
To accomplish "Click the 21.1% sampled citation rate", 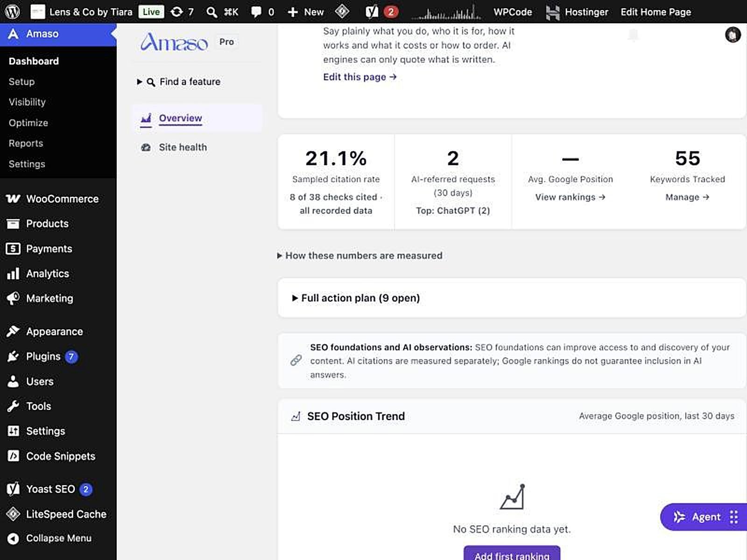I will (336, 159).
